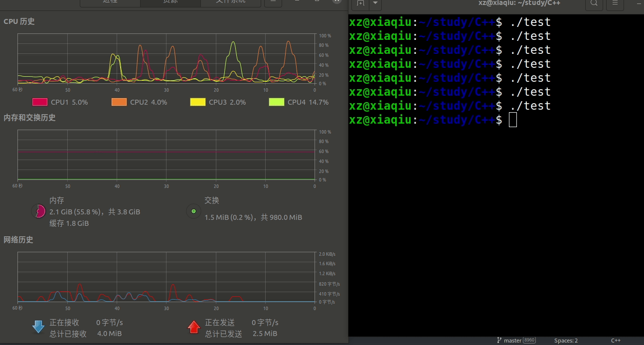The height and width of the screenshot is (345, 644).
Task: Click the git branch icon beside master
Action: (499, 341)
